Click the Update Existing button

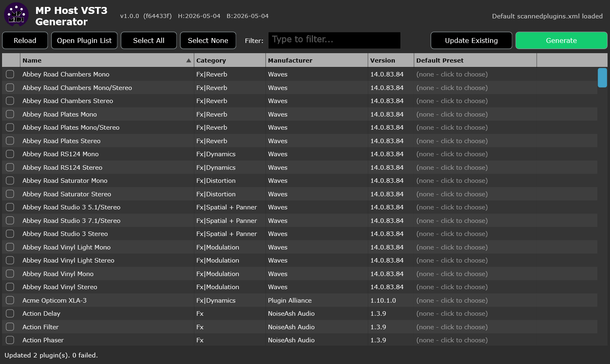coord(471,40)
